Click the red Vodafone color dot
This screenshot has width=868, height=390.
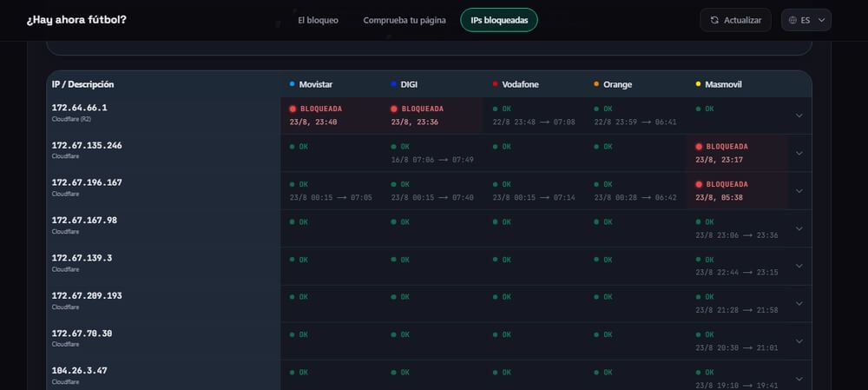495,84
